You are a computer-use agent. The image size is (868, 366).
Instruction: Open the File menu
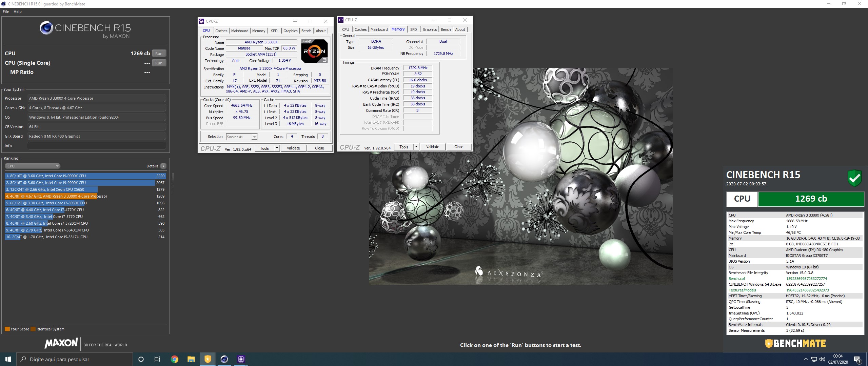(6, 12)
